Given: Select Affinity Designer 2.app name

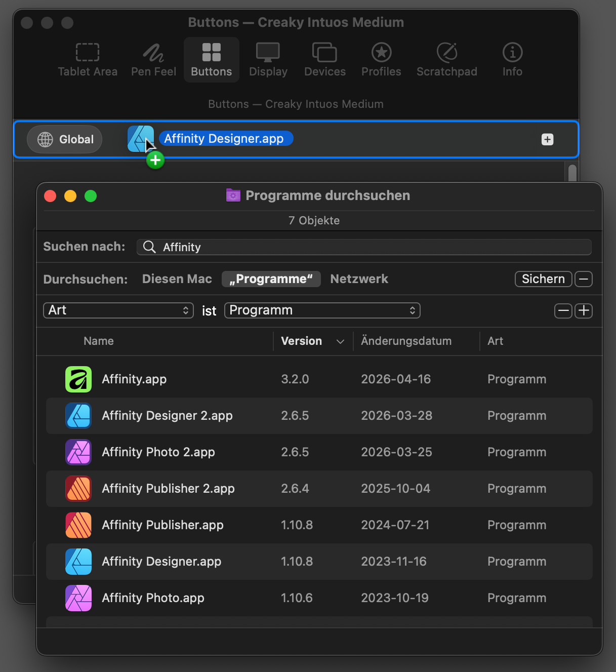Looking at the screenshot, I should (168, 416).
